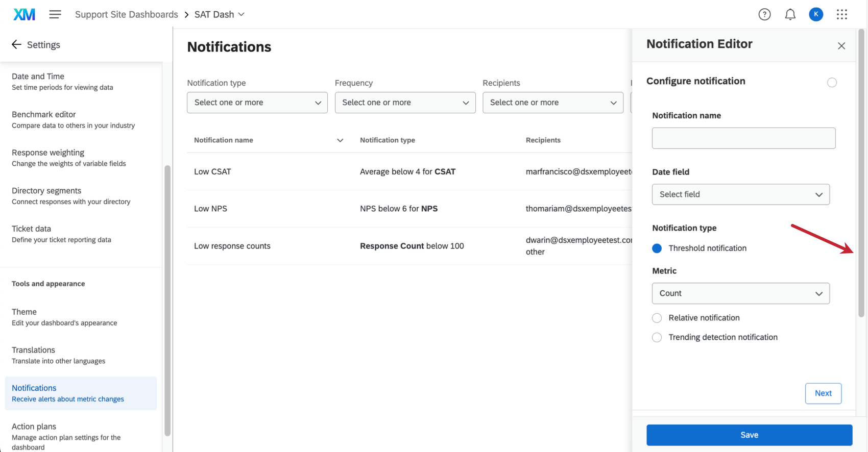Image resolution: width=868 pixels, height=452 pixels.
Task: Open the hamburger navigation menu
Action: (55, 14)
